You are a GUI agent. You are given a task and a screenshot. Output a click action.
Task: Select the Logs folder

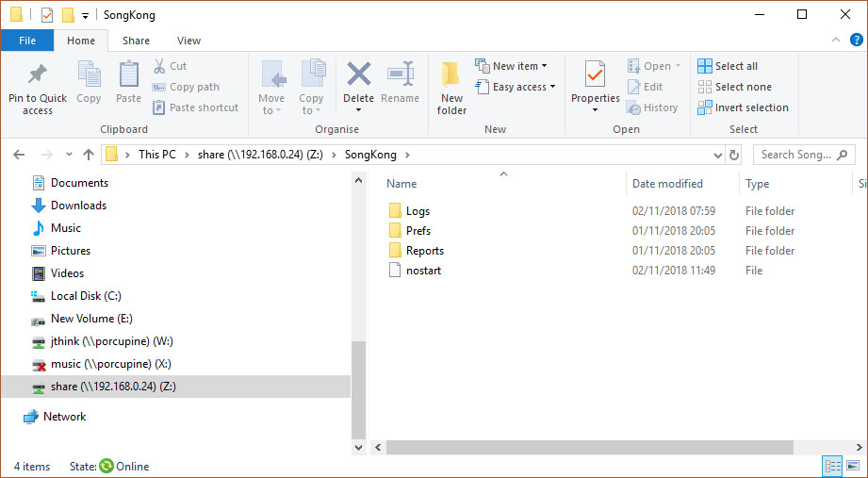[409, 211]
